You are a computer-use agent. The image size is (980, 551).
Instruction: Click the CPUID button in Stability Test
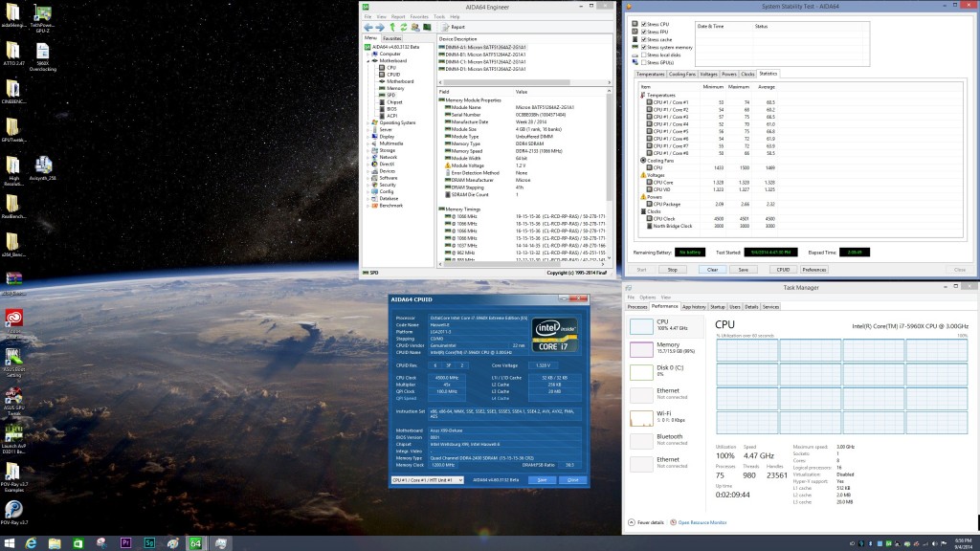[783, 269]
